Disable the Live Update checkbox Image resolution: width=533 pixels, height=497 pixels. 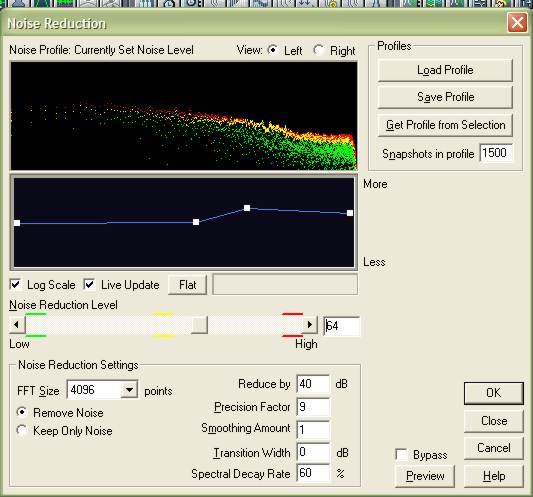[89, 285]
